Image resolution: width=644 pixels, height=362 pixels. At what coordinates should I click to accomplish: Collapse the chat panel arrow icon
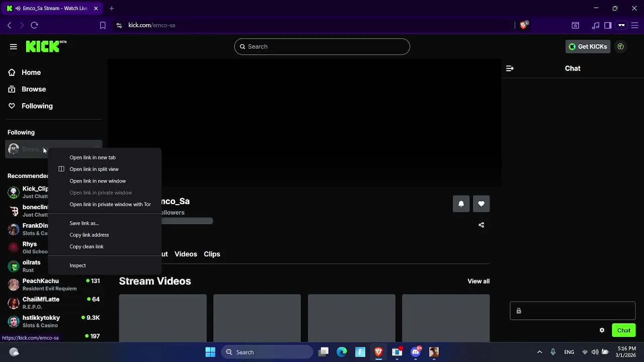point(510,68)
